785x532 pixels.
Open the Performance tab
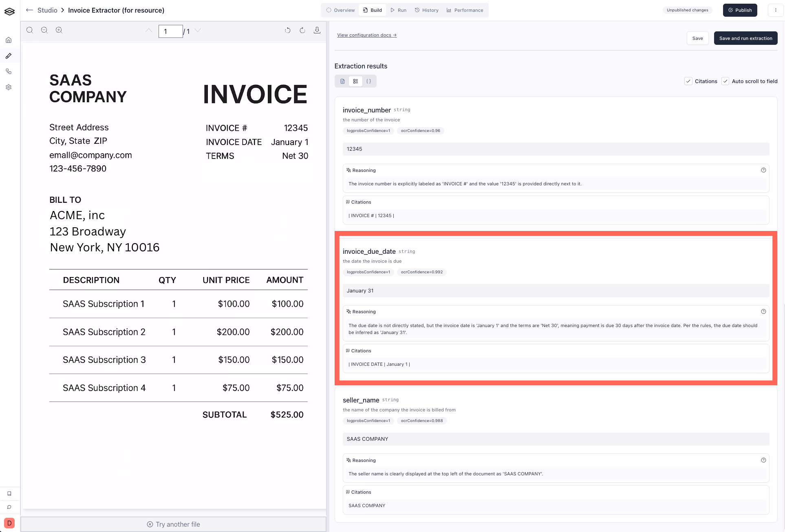[465, 10]
